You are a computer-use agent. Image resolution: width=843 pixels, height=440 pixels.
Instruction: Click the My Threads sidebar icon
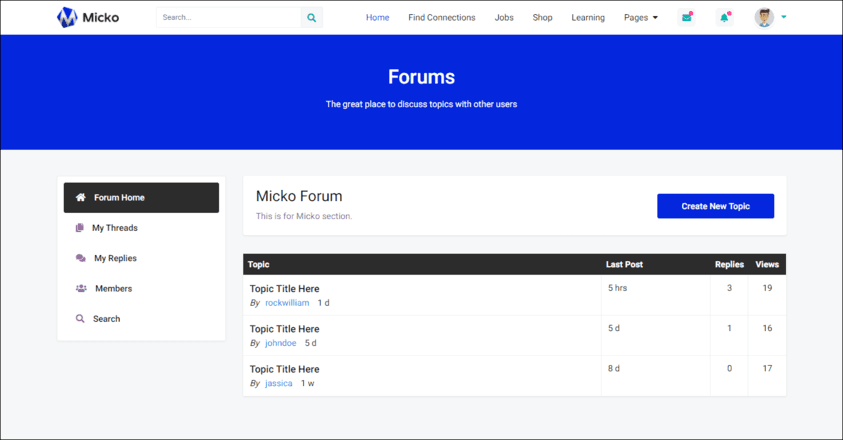coord(80,228)
